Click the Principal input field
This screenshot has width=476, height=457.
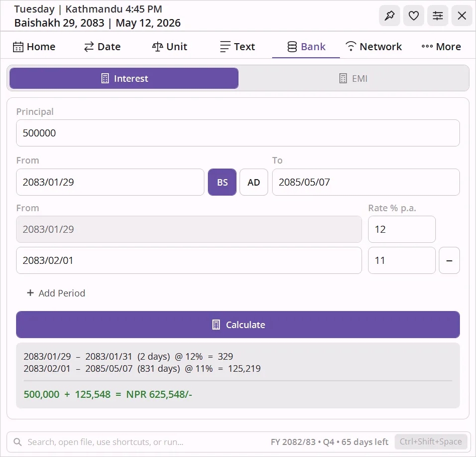point(237,133)
